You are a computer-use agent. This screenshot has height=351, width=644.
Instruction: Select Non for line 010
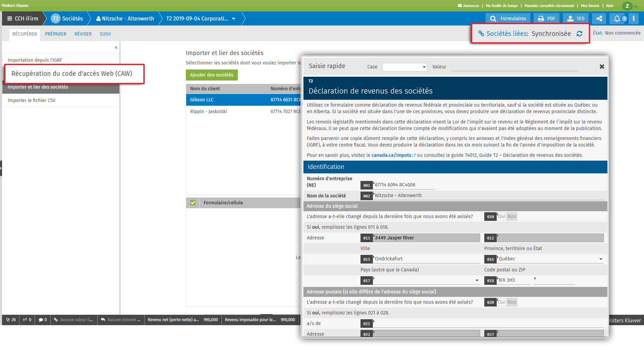click(x=512, y=216)
